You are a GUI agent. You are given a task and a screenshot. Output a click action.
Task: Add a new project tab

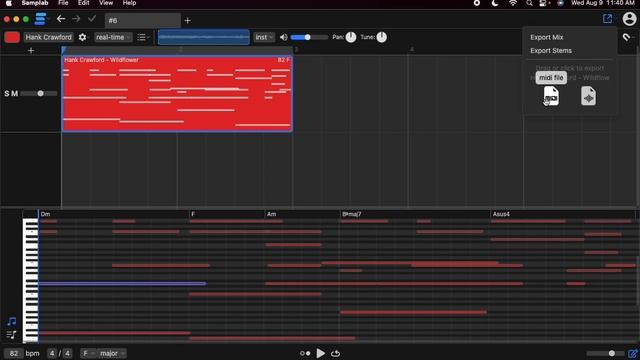point(187,20)
